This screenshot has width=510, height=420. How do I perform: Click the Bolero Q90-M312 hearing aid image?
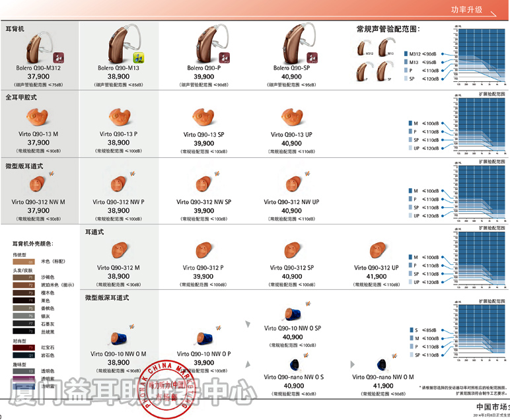(38, 47)
